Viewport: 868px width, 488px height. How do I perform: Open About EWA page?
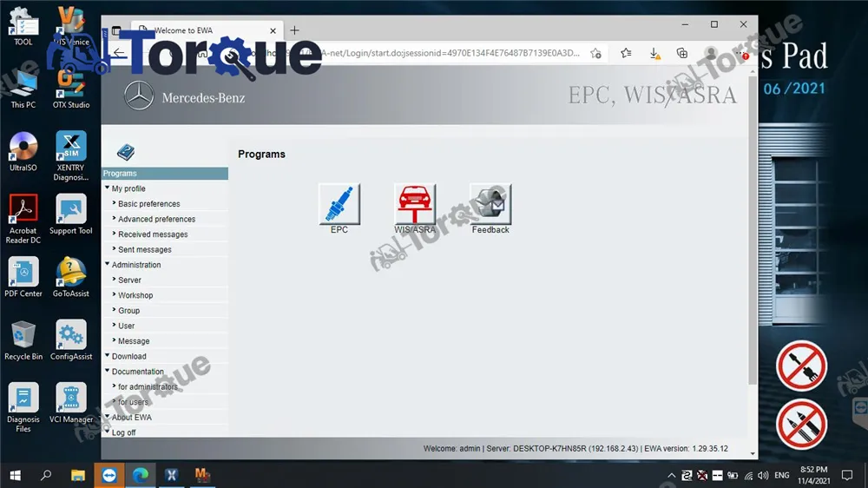click(132, 417)
